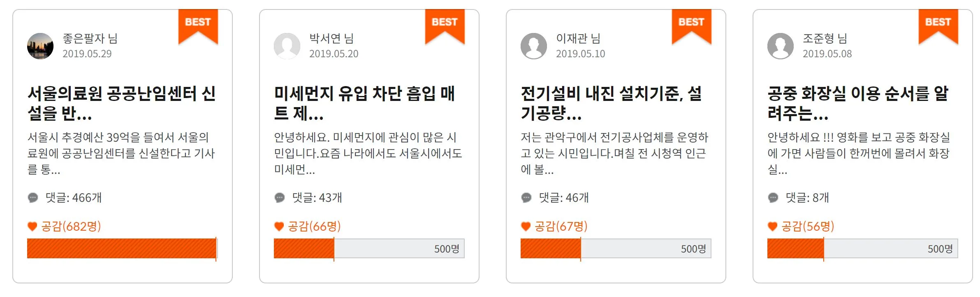
Task: Click comment bubble icon beside 댓글: 466개
Action: [x=33, y=198]
